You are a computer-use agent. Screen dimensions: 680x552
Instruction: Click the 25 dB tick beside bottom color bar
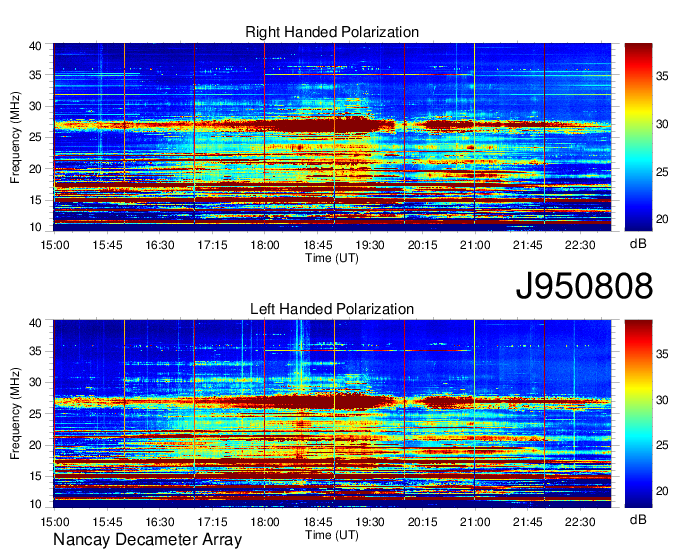coord(662,445)
